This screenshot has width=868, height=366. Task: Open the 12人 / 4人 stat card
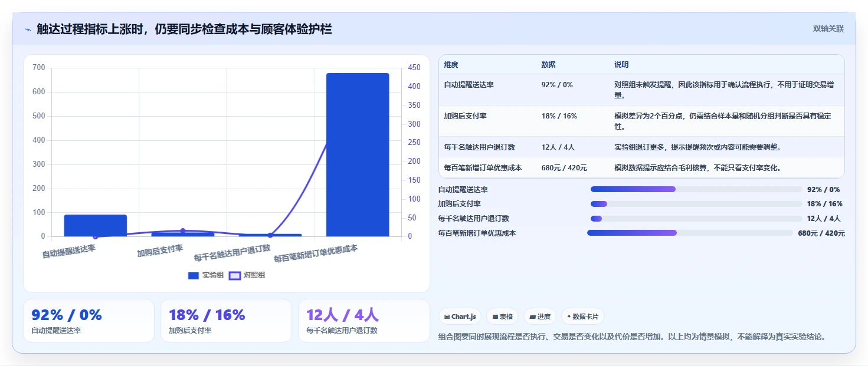(364, 321)
